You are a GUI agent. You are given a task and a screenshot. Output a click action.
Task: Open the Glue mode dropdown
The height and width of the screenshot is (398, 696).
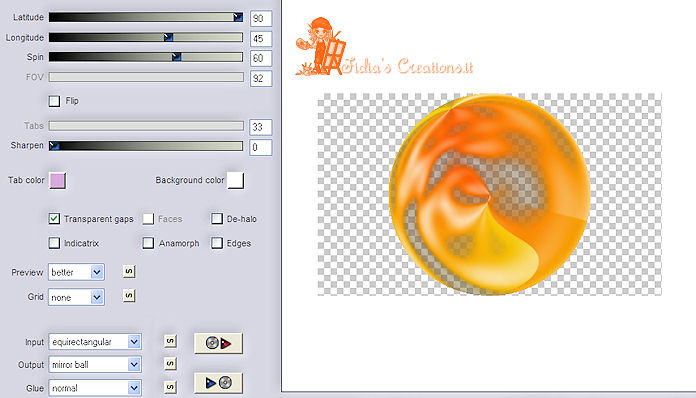pyautogui.click(x=95, y=388)
